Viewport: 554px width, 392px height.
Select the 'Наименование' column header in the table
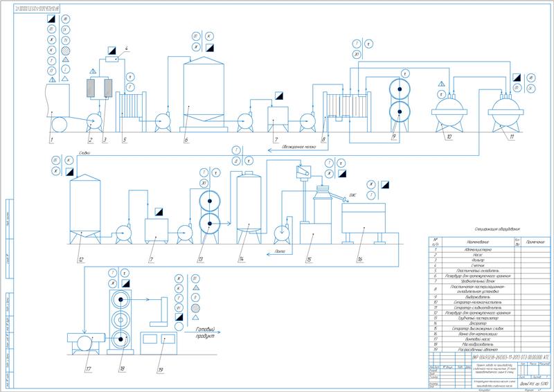(477, 242)
